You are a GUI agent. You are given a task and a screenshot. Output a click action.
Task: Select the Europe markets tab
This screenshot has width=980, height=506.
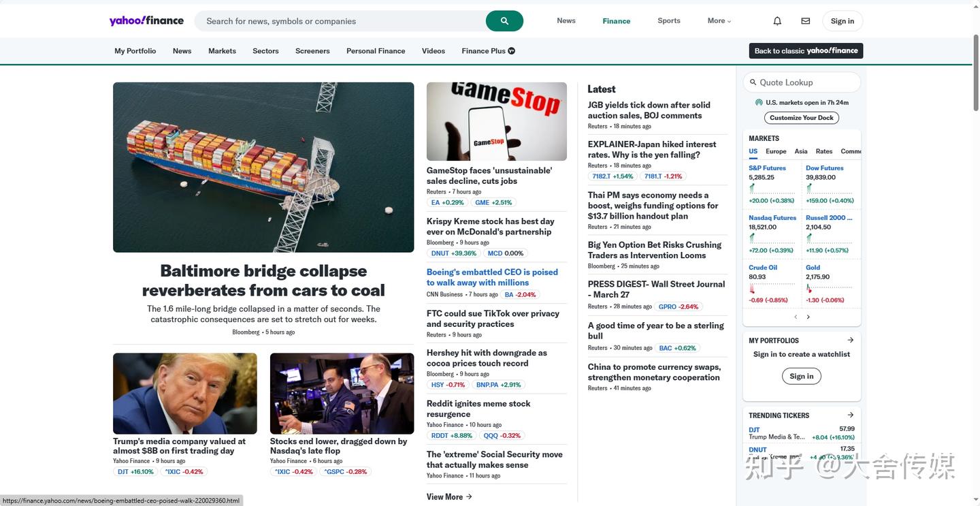point(776,151)
